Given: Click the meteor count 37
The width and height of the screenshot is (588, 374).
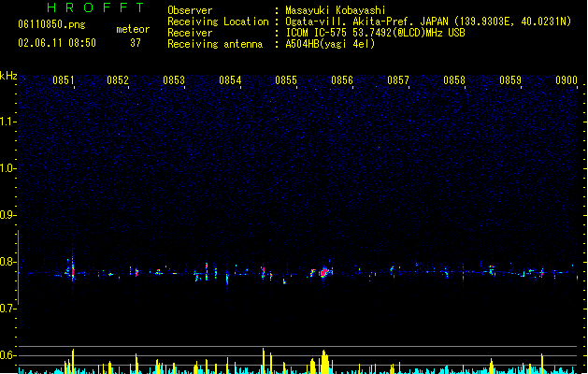Looking at the screenshot, I should (136, 43).
